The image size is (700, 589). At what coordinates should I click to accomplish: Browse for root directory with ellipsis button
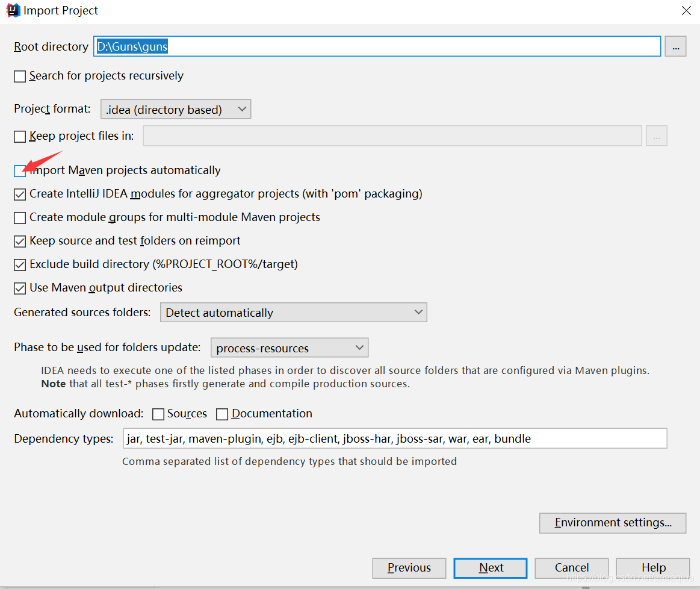click(675, 46)
